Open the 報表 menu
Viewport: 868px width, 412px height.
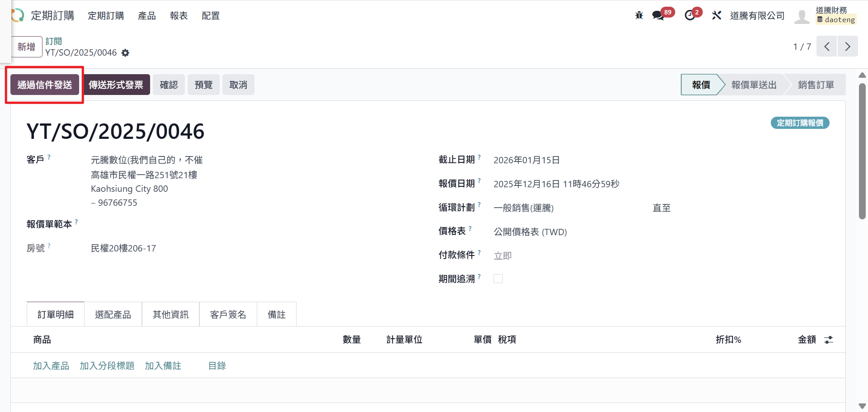pyautogui.click(x=179, y=16)
